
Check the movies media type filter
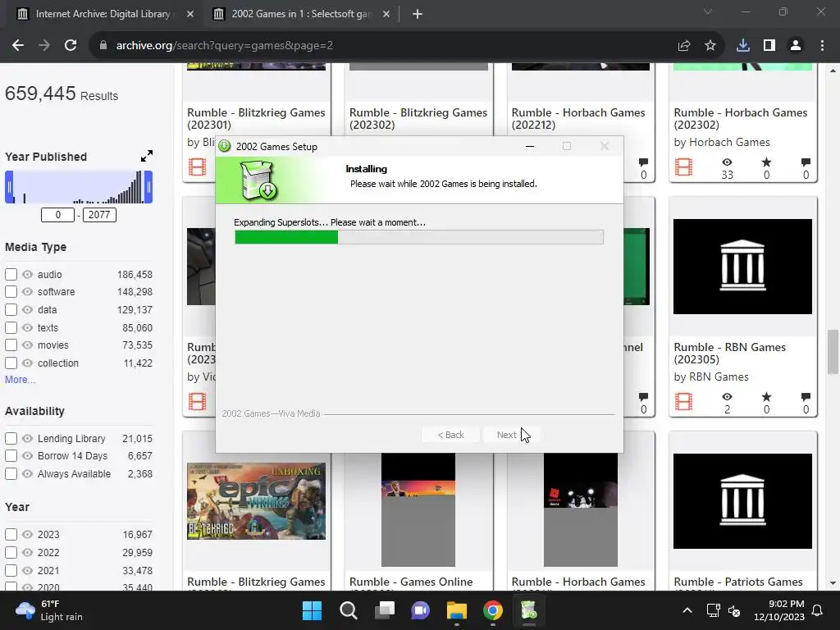click(11, 345)
